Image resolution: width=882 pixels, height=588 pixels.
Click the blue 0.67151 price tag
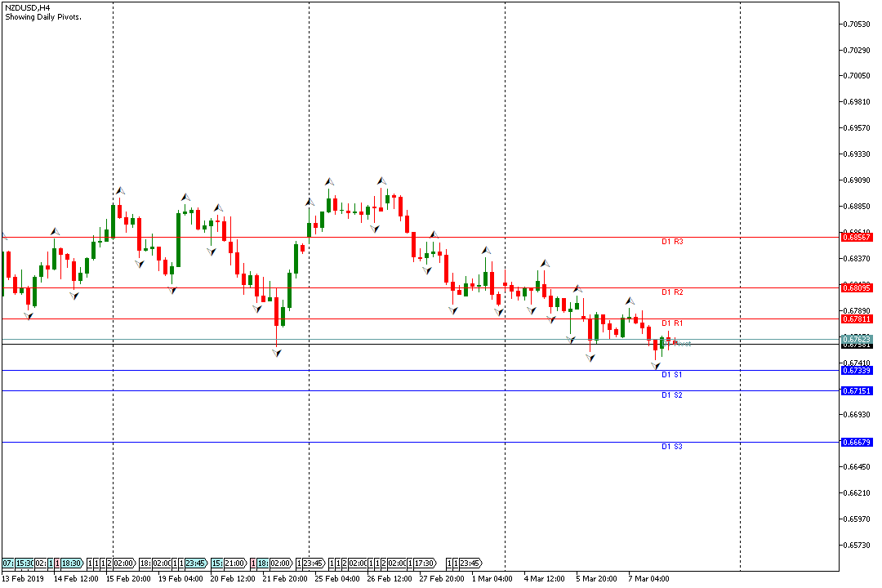[857, 390]
